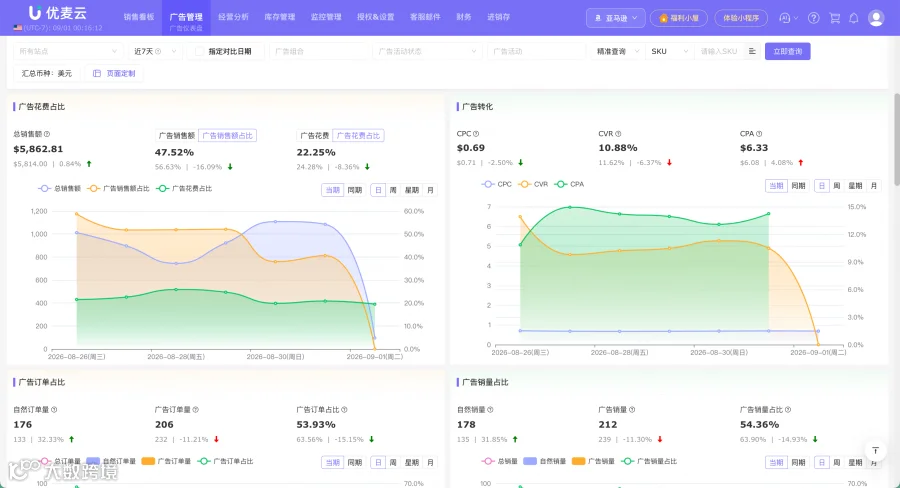The height and width of the screenshot is (488, 900).
Task: Toggle 总销售额 legend series in first chart
Action: click(60, 188)
